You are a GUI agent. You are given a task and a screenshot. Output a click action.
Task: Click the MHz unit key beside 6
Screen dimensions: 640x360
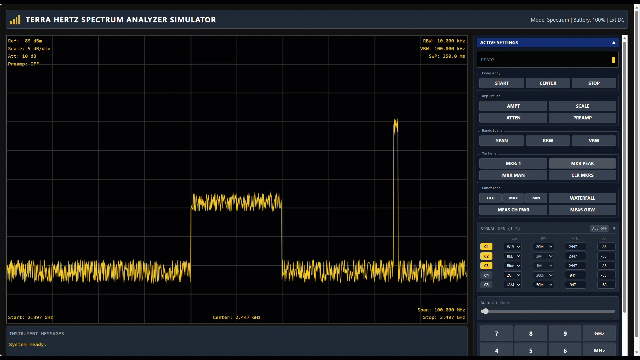click(x=599, y=351)
